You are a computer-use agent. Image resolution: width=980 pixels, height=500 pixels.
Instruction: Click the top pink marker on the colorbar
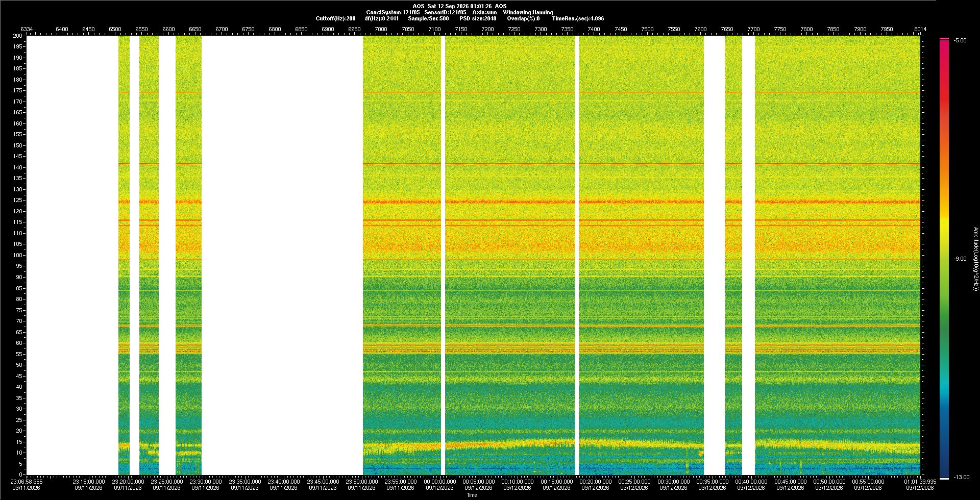[x=944, y=39]
